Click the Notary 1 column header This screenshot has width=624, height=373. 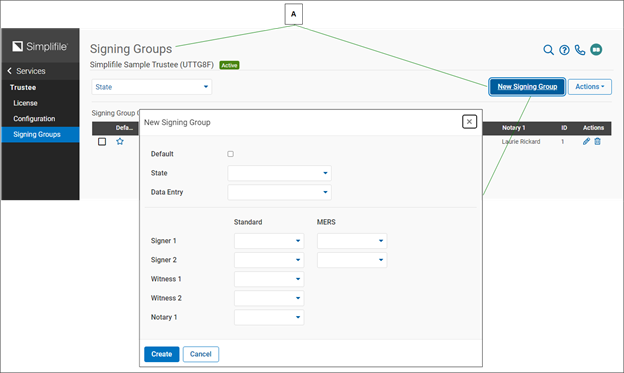(x=514, y=128)
